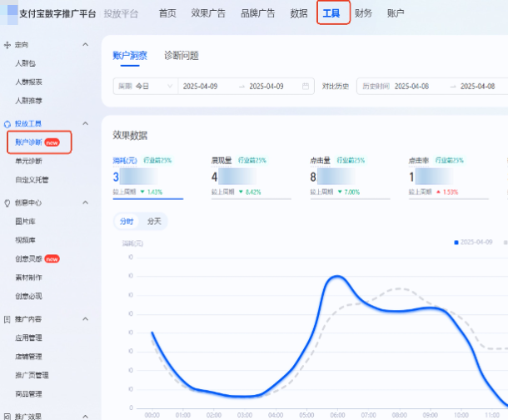
Task: Click the end date field 2025-04-09
Action: pyautogui.click(x=266, y=87)
